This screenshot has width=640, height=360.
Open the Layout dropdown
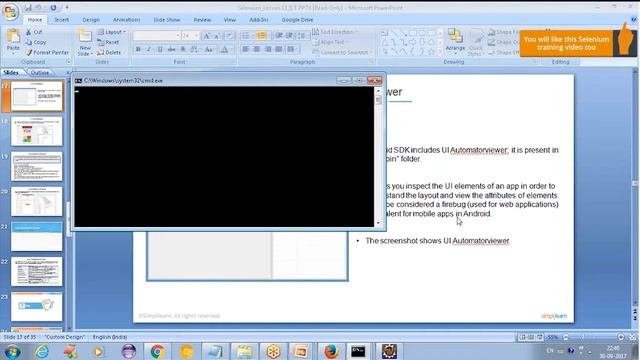(112, 32)
